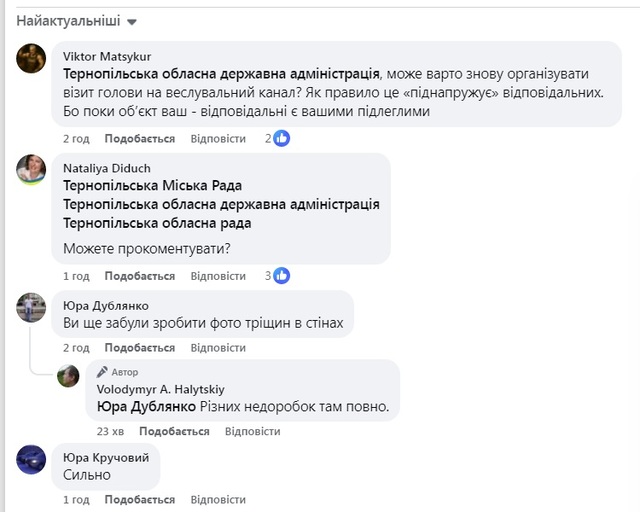Like Юра Дублянко's comment about cracks
The height and width of the screenshot is (512, 640).
(x=139, y=348)
